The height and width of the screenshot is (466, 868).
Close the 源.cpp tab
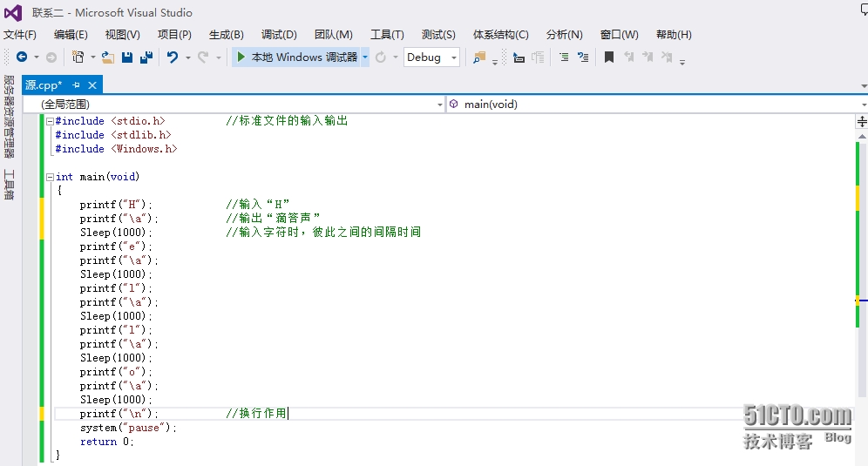coord(92,85)
